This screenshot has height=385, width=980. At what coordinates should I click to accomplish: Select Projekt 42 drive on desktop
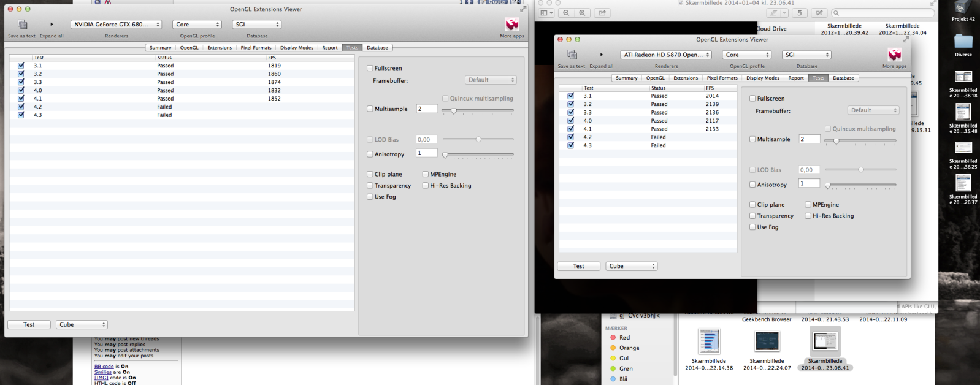coord(963,9)
